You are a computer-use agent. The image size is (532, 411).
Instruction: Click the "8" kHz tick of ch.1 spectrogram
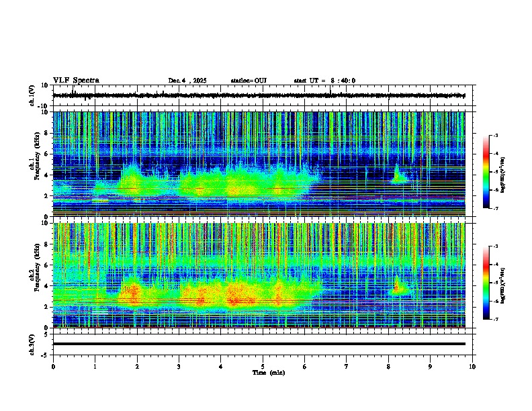[x=47, y=133]
